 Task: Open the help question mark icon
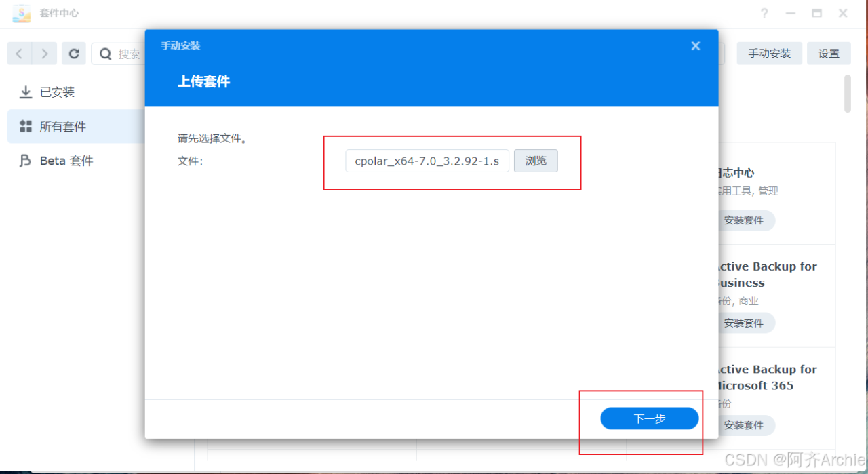click(764, 13)
